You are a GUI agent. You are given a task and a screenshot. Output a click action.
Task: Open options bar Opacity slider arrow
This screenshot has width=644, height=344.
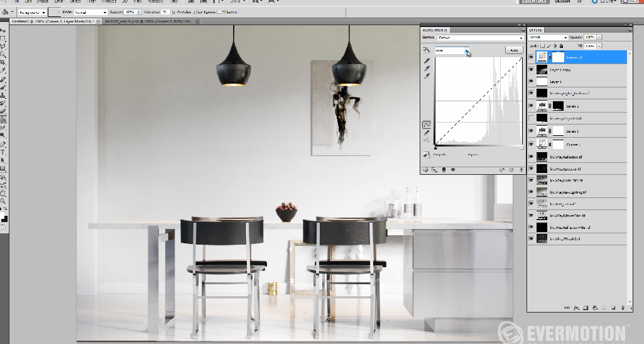[x=139, y=12]
